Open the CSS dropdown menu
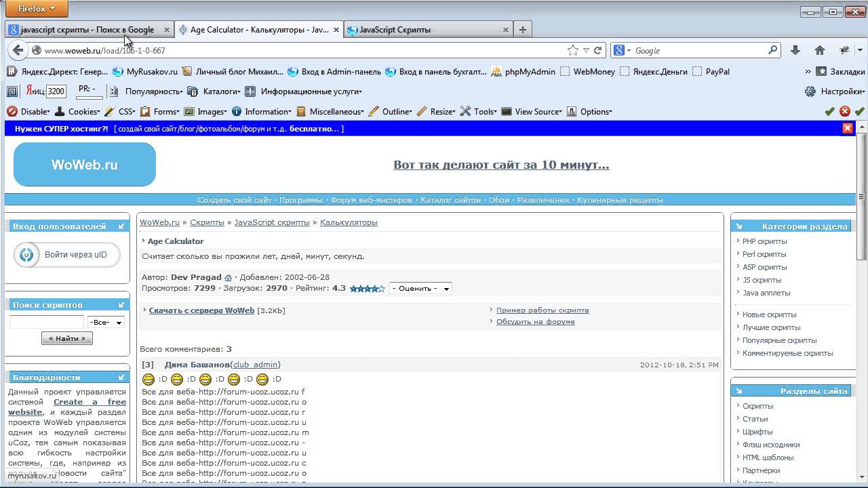The width and height of the screenshot is (868, 488). (x=120, y=111)
